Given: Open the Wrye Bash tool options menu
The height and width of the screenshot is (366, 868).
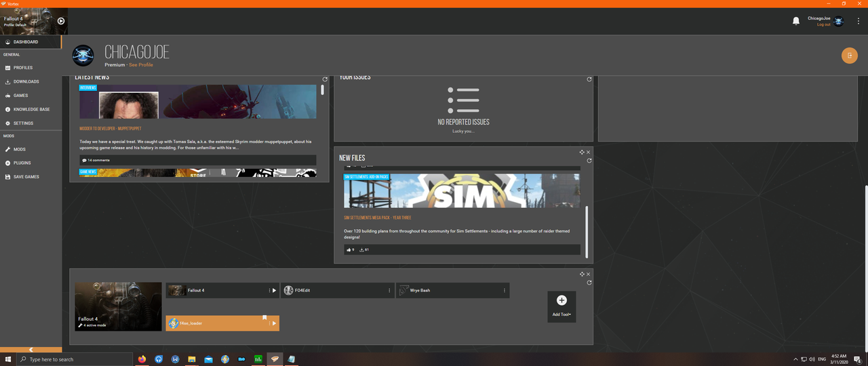Looking at the screenshot, I should [x=505, y=291].
